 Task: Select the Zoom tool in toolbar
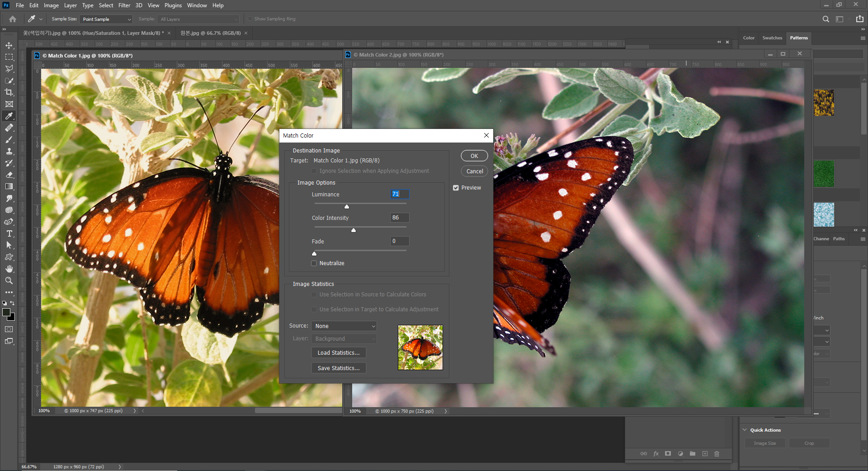pyautogui.click(x=9, y=281)
